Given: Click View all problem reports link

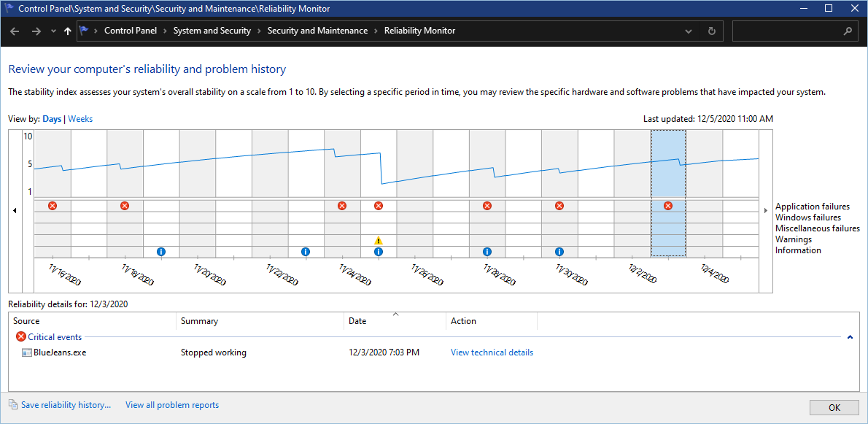Looking at the screenshot, I should click(x=172, y=405).
